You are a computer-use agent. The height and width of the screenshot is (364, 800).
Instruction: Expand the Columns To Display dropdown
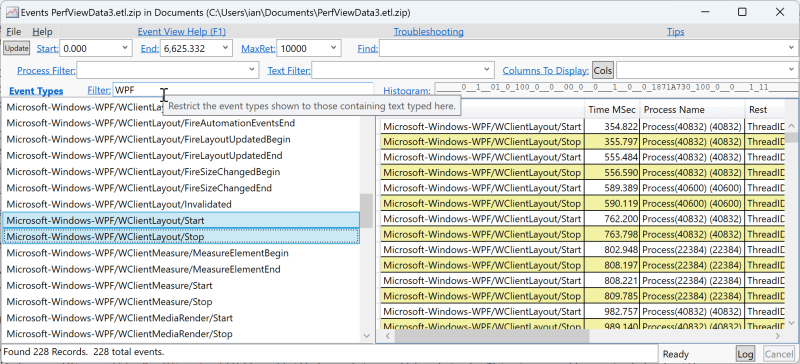click(x=791, y=69)
